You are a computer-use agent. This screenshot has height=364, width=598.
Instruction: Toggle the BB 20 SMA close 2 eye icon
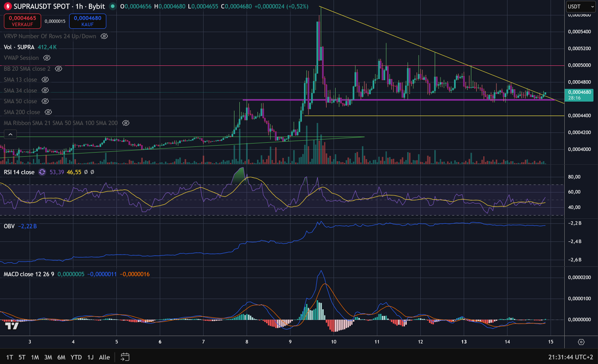(59, 69)
